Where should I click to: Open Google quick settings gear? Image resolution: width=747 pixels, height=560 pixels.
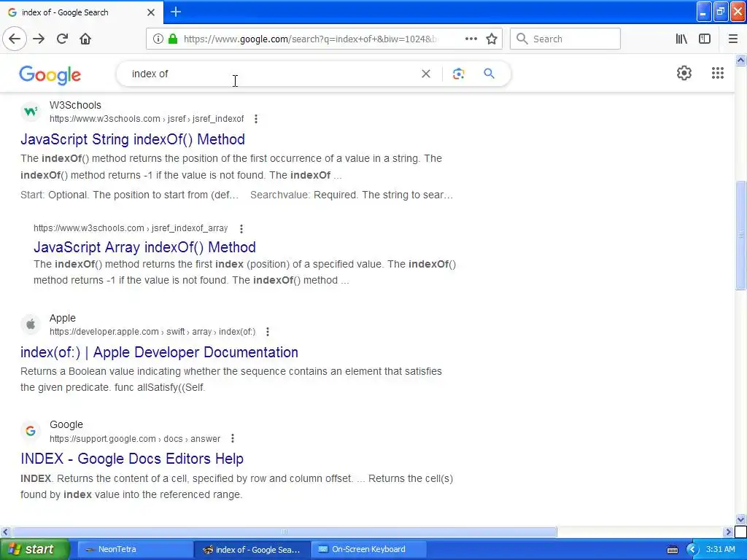[x=684, y=73]
